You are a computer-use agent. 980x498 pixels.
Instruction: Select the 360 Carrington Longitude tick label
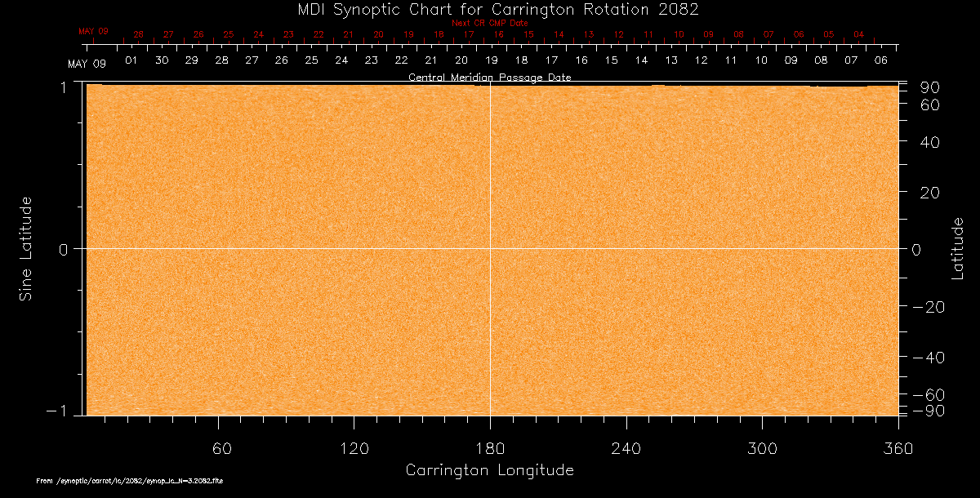pyautogui.click(x=897, y=448)
